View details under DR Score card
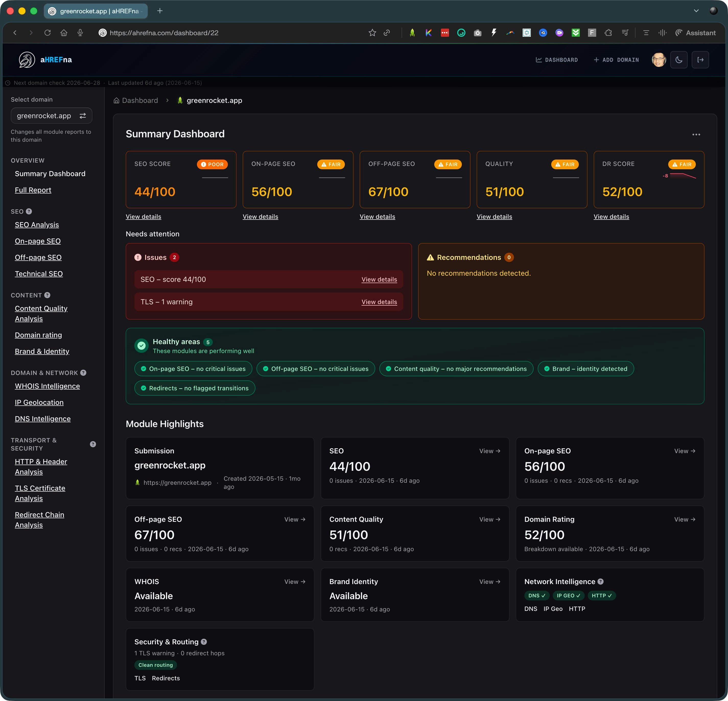This screenshot has height=701, width=728. [611, 216]
